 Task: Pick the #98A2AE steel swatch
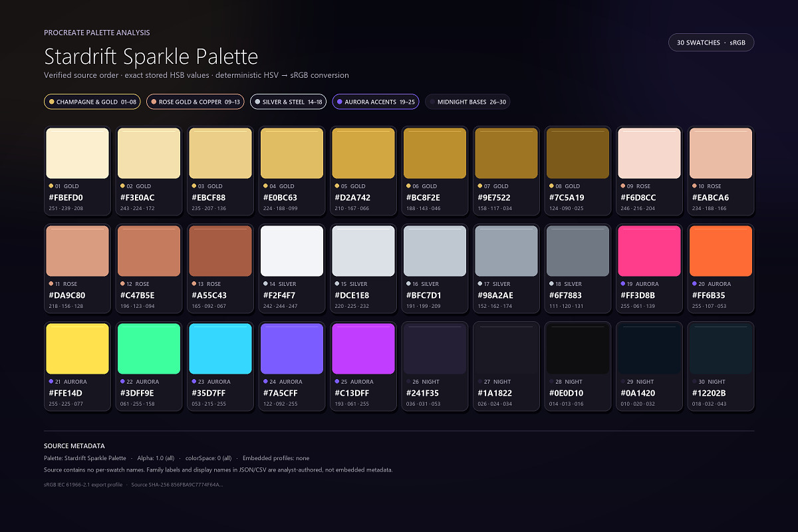point(506,251)
